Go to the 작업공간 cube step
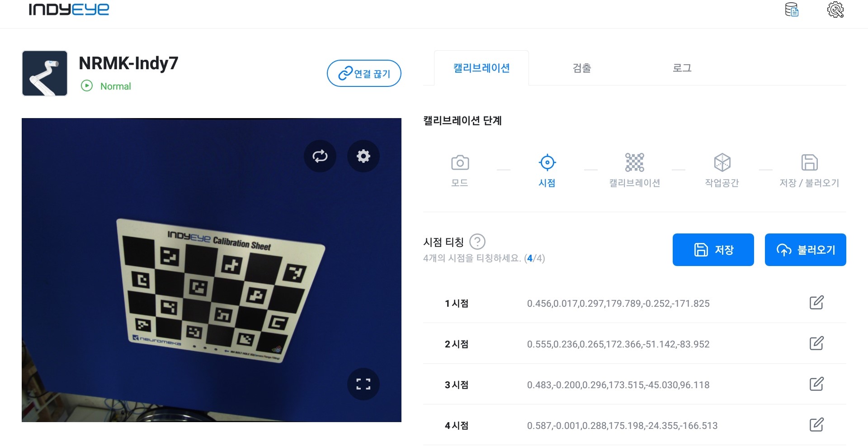 click(722, 162)
